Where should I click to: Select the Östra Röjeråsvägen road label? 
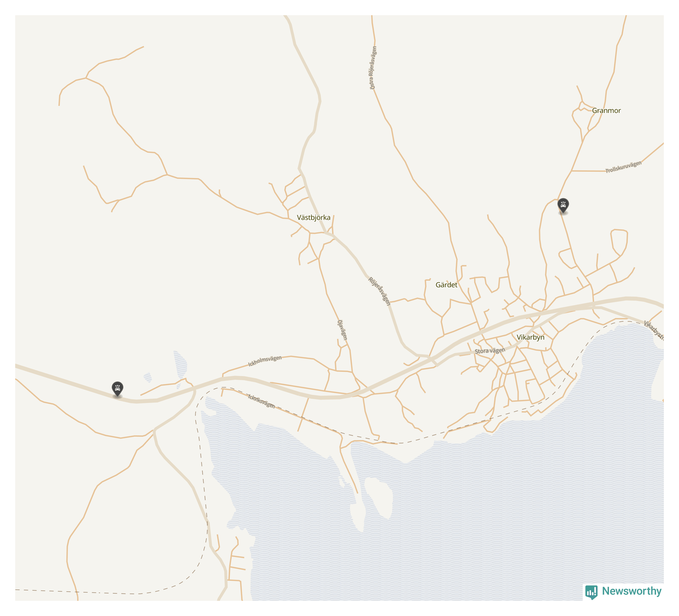(x=373, y=68)
